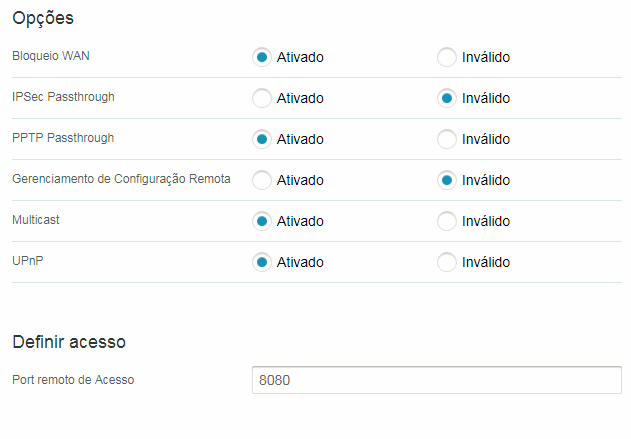Image resolution: width=631 pixels, height=439 pixels.
Task: Click the Multicast label text
Action: click(36, 220)
